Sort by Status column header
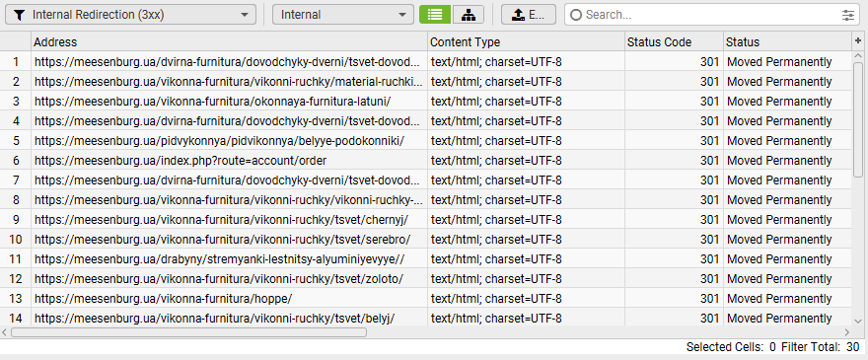This screenshot has width=868, height=360. pos(787,41)
